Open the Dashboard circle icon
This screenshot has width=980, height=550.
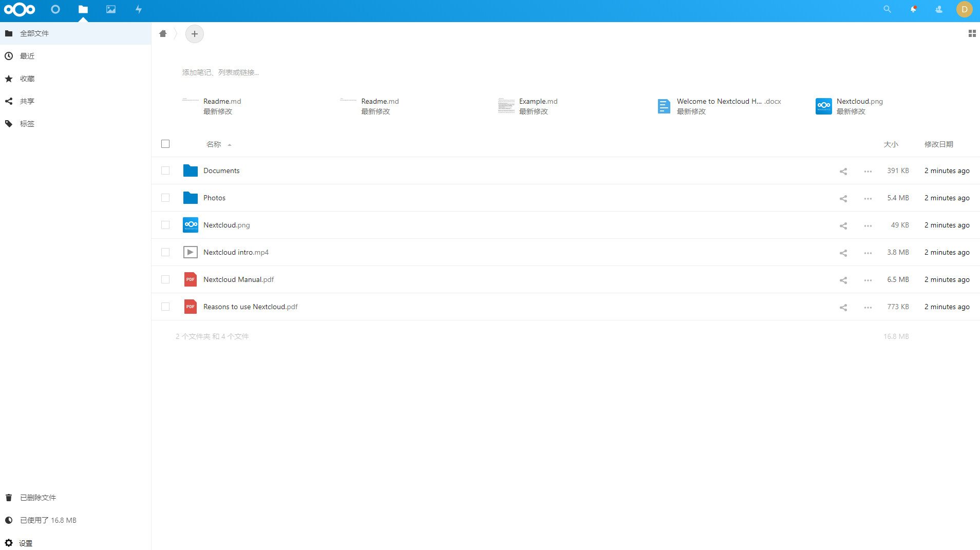(x=55, y=9)
